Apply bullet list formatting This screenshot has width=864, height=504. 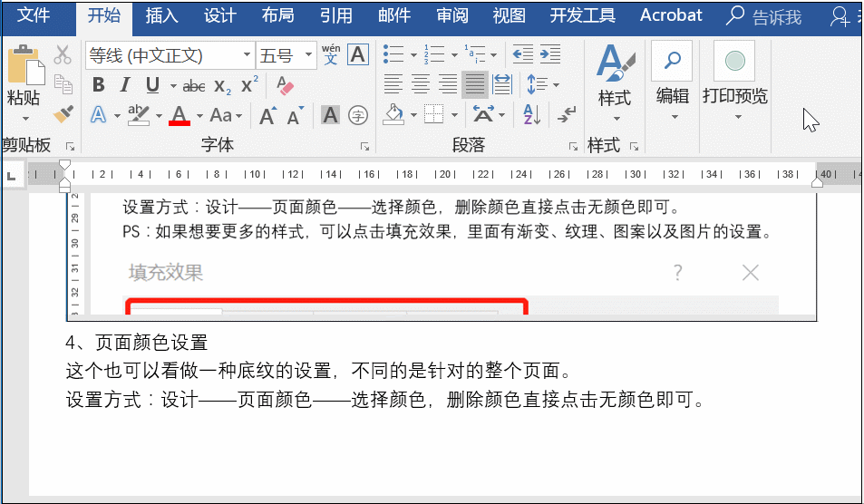393,54
